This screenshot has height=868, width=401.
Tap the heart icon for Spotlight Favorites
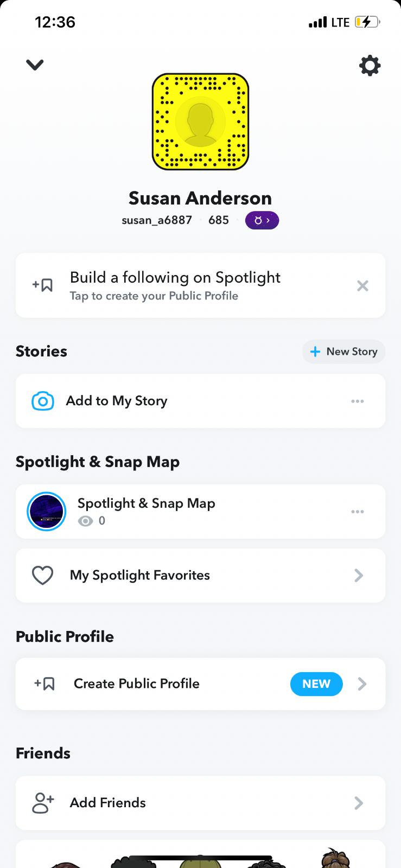[x=43, y=576]
